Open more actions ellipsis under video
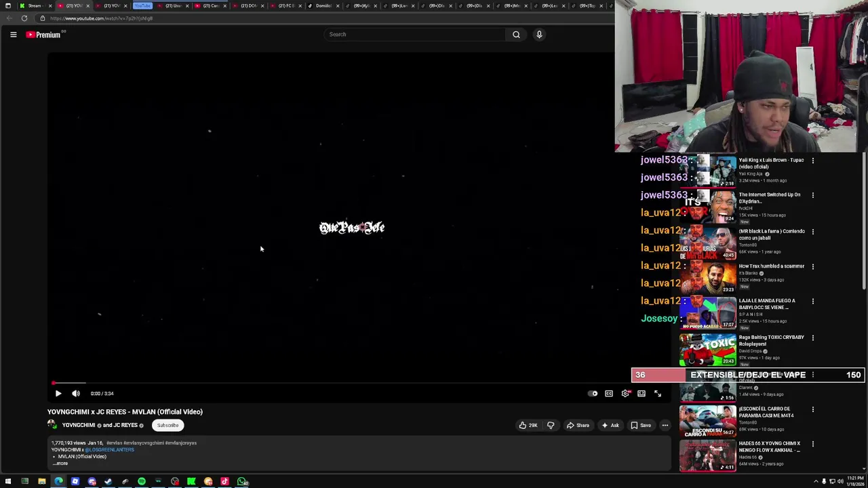The image size is (868, 488). [x=665, y=426]
